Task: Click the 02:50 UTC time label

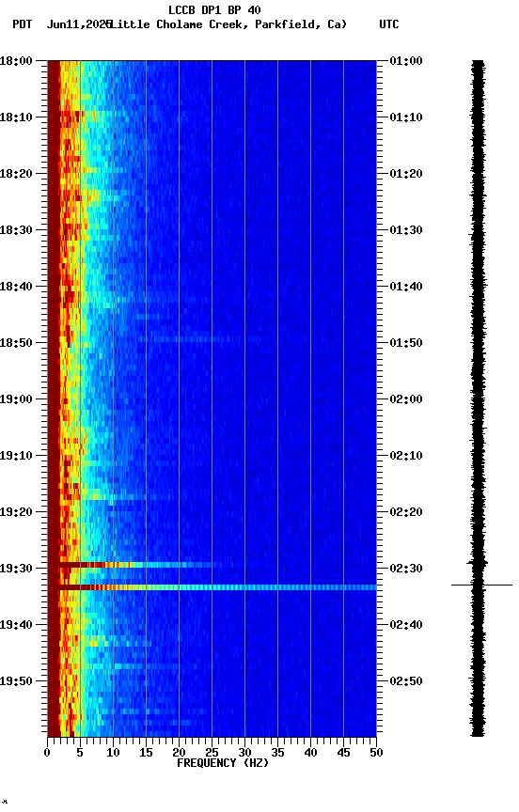Action: (406, 681)
